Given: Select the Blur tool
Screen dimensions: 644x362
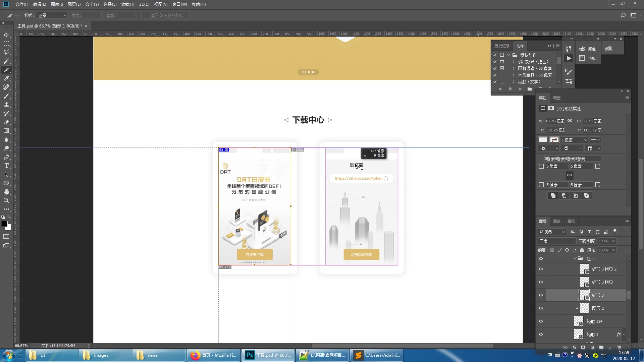Looking at the screenshot, I should pos(6,139).
